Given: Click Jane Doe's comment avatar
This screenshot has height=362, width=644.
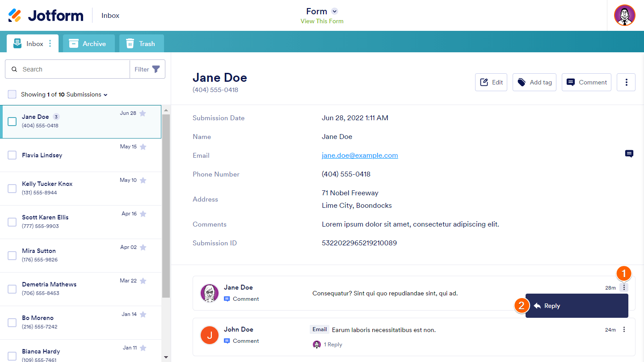Looking at the screenshot, I should click(210, 293).
